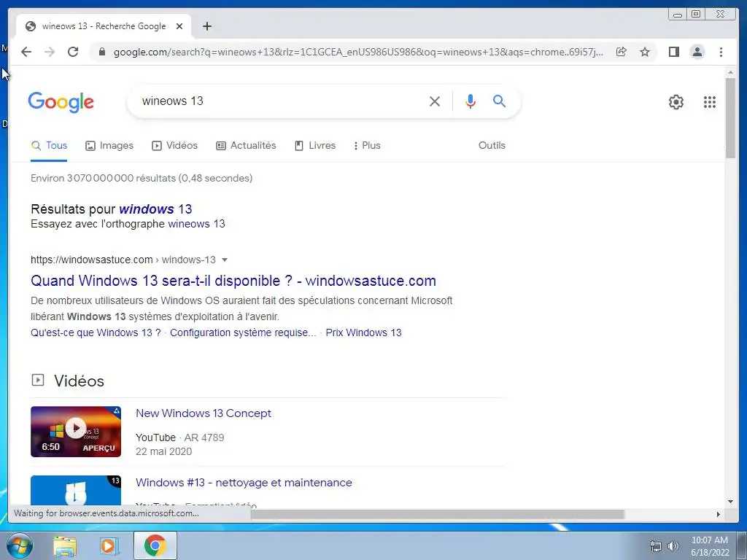Click the Vidéos section heading
Viewport: 747px width, 560px height.
pos(79,381)
